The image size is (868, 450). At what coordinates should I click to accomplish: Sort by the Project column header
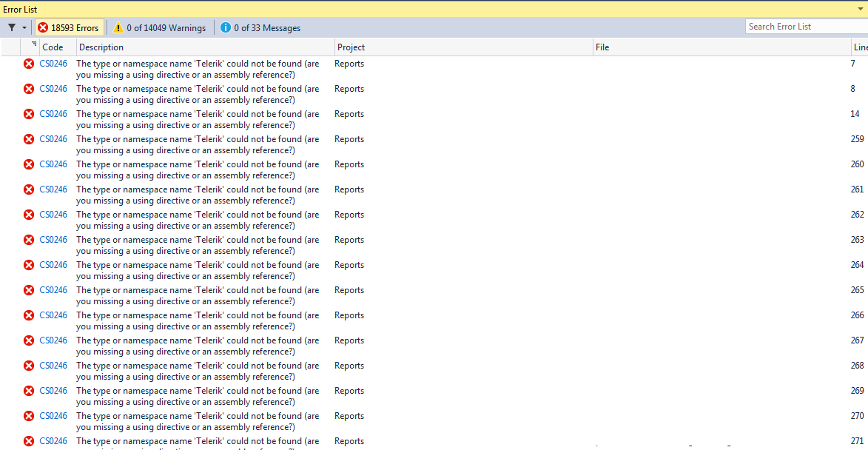pyautogui.click(x=463, y=47)
